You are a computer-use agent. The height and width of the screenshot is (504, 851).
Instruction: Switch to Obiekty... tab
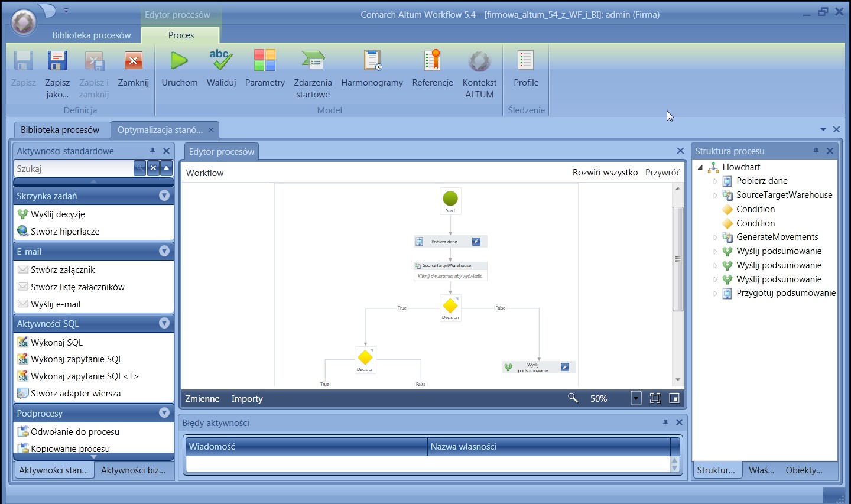804,470
